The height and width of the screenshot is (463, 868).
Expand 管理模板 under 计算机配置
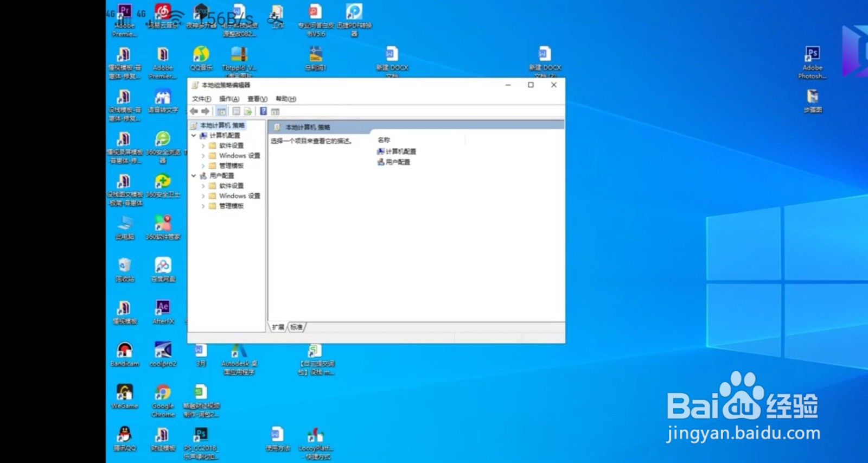point(203,166)
